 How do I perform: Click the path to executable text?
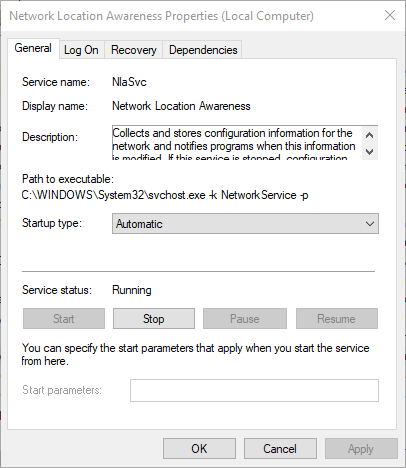click(165, 195)
